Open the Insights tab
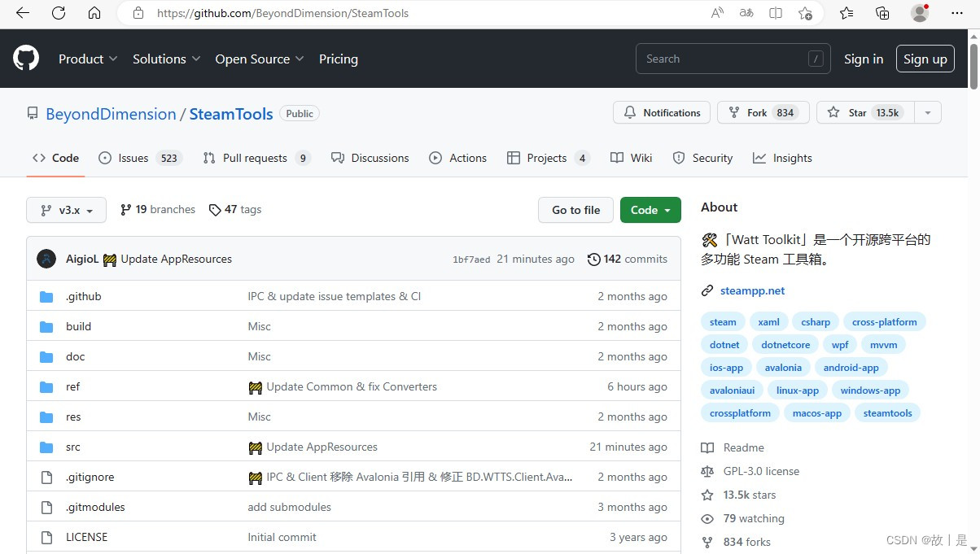The image size is (980, 554). pyautogui.click(x=783, y=158)
